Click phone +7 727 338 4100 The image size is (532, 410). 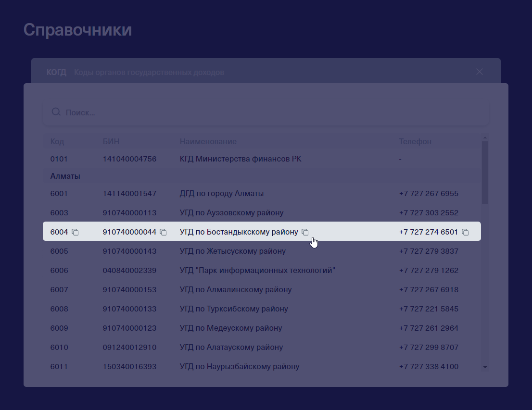pos(429,367)
